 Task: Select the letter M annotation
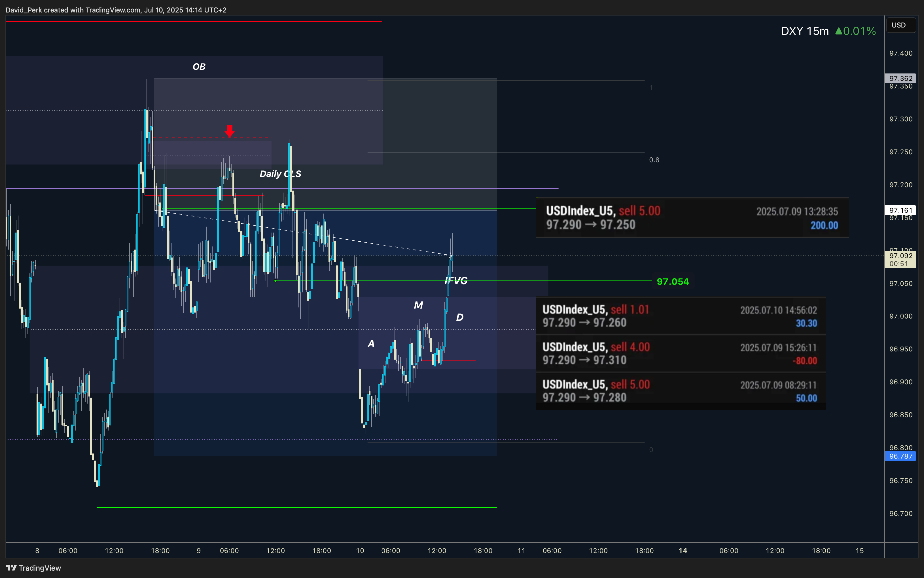pyautogui.click(x=418, y=305)
